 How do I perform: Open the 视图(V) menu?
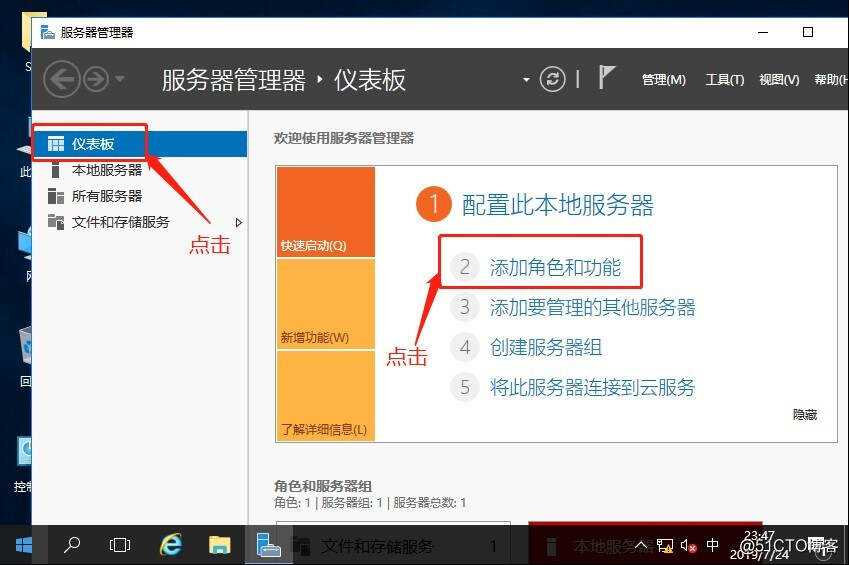779,80
